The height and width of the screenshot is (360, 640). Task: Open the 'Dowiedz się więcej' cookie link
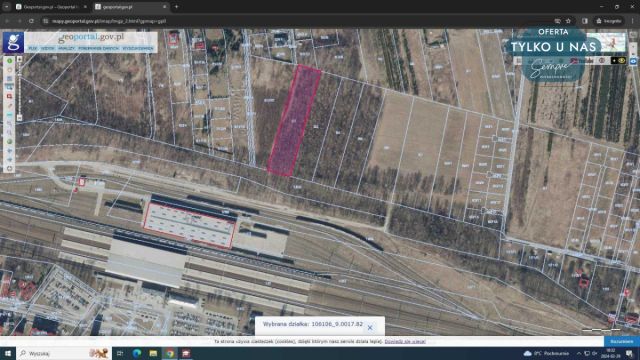405,341
